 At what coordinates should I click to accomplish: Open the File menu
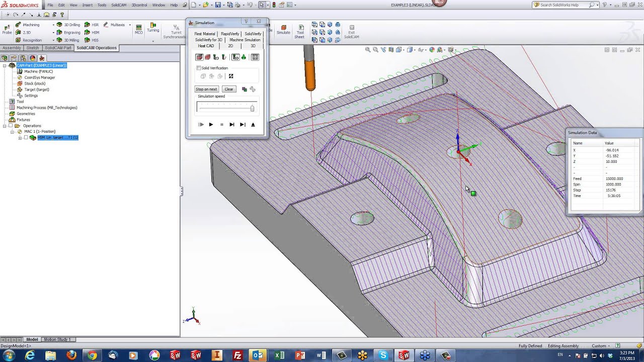[x=50, y=5]
